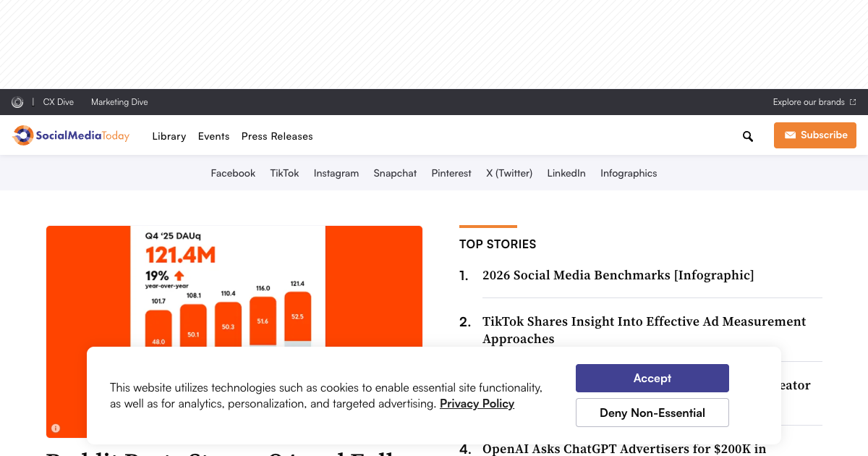Accept the cookie consent

point(652,378)
